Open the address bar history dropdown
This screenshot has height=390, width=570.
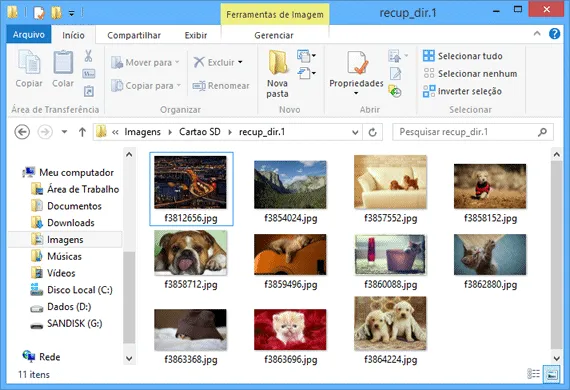pyautogui.click(x=355, y=132)
